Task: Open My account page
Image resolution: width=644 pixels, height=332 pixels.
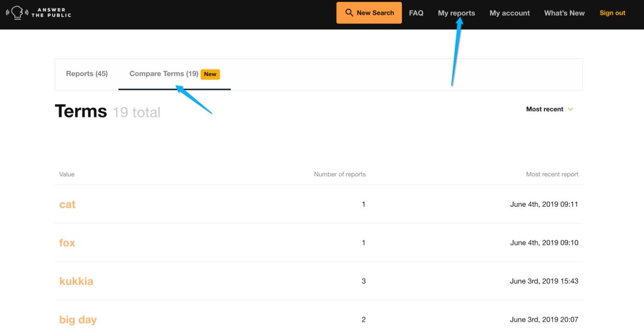Action: pos(510,13)
